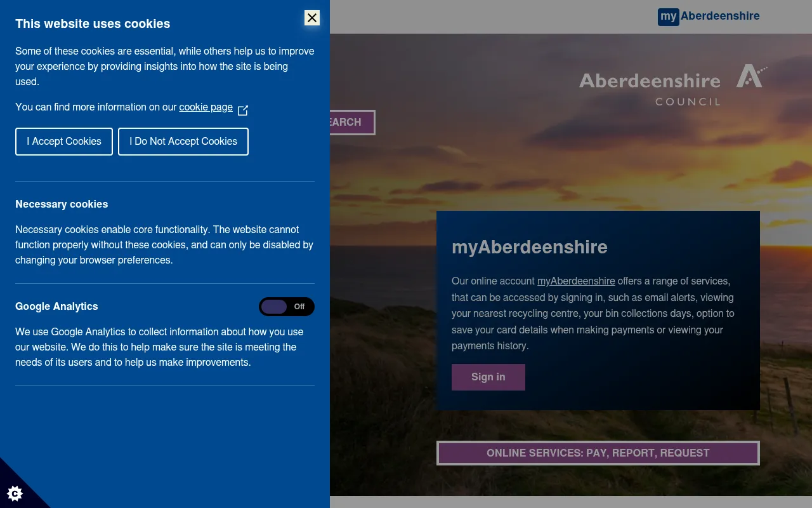812x508 pixels.
Task: Click the Aberdeenshire Council logo
Action: click(x=673, y=84)
